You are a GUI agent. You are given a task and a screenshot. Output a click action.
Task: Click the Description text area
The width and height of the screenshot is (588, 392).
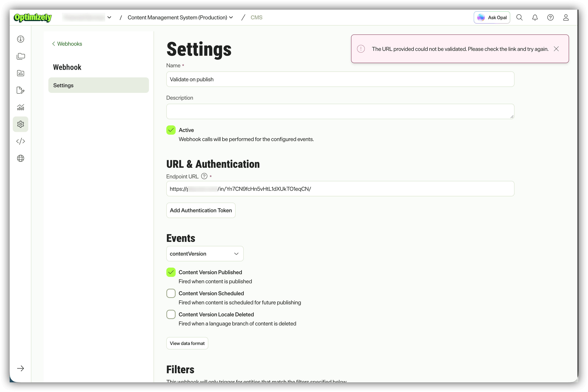tap(340, 111)
